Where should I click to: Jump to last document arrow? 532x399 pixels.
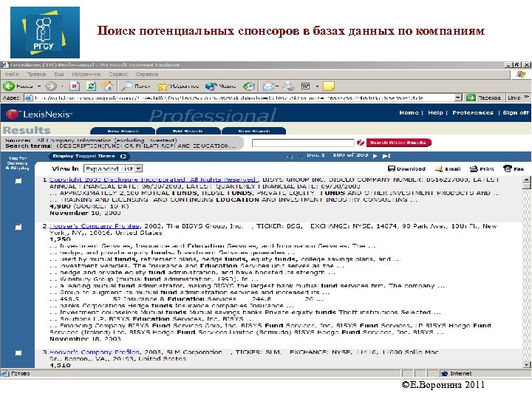point(386,156)
